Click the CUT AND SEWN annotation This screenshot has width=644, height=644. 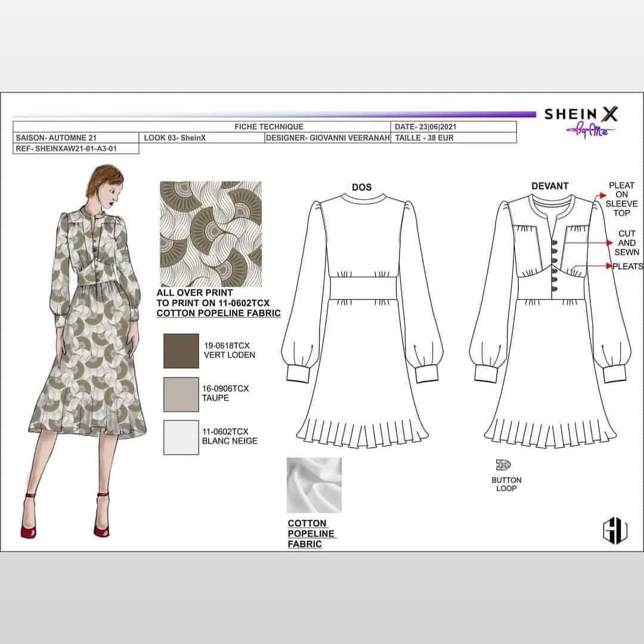coord(627,243)
